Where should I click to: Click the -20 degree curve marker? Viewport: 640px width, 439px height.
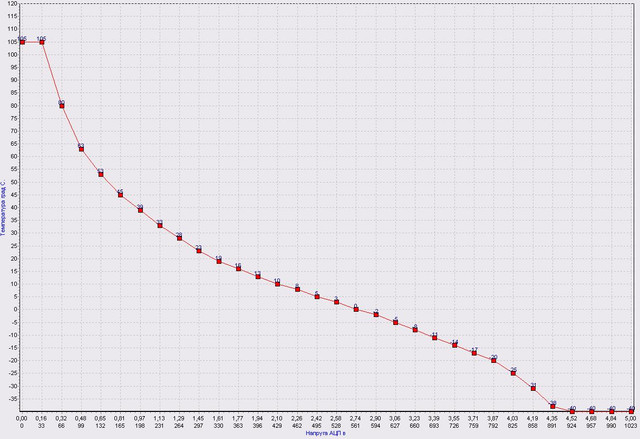coord(494,361)
